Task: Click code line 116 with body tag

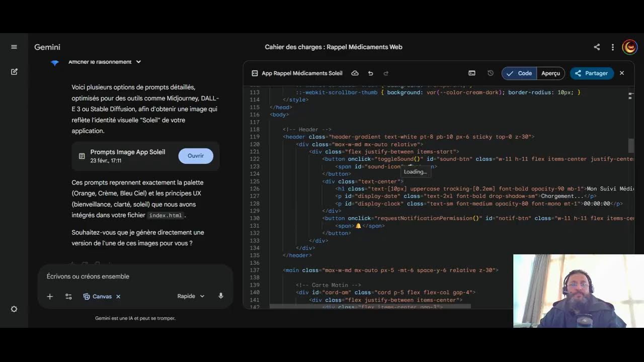Action: [x=279, y=115]
